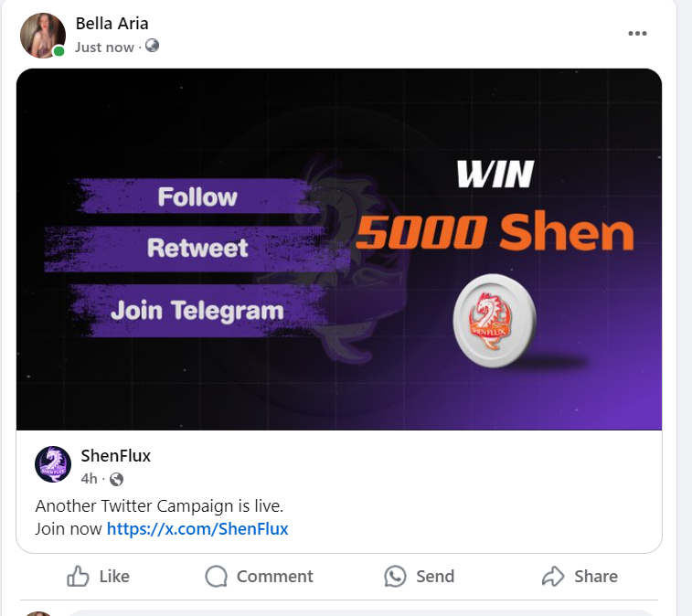This screenshot has width=692, height=616.
Task: Click the globe icon next to 4h
Action: (116, 479)
